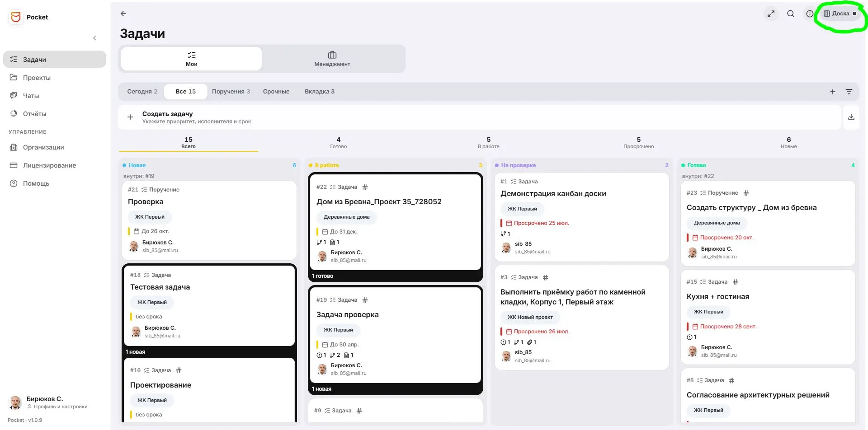Open the Проверка task card

pos(209,220)
